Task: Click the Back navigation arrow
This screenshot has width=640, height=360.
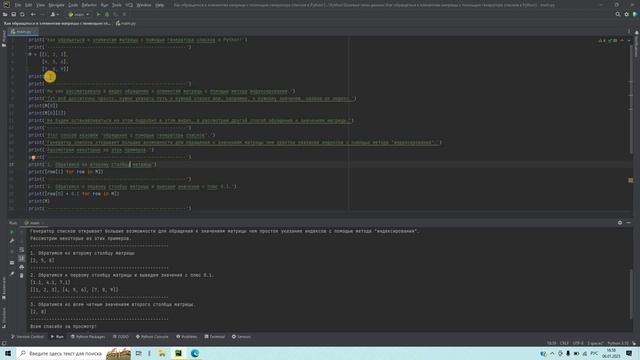Action: pos(33,14)
